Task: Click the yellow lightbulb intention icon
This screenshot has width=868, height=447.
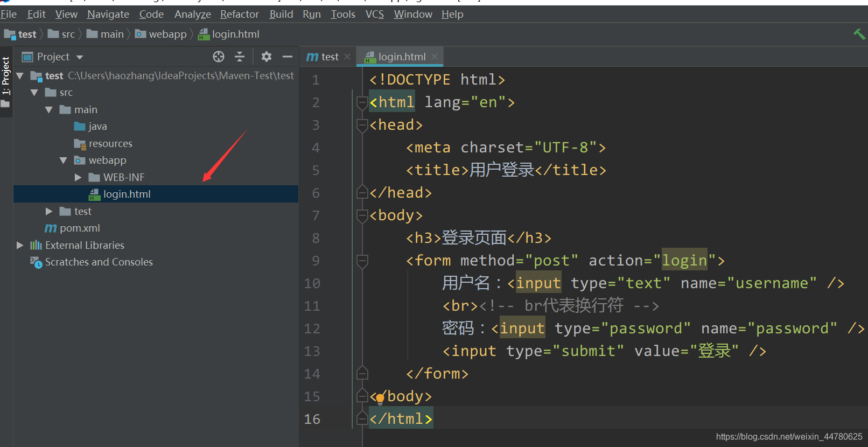Action: click(x=380, y=399)
